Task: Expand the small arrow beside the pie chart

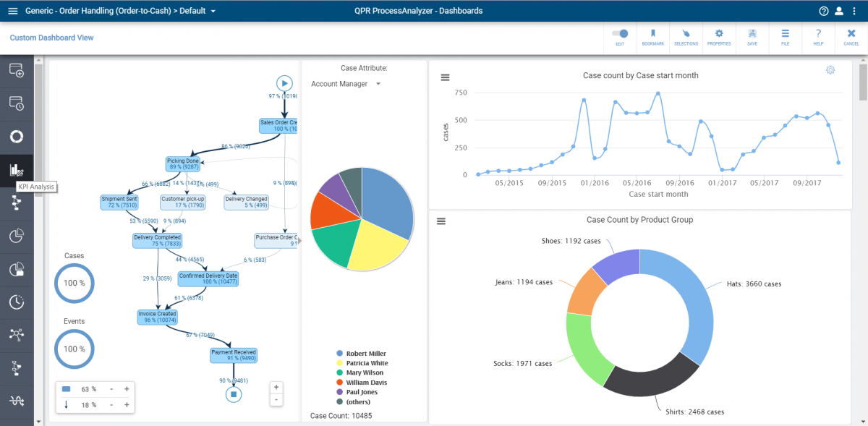Action: click(x=301, y=242)
